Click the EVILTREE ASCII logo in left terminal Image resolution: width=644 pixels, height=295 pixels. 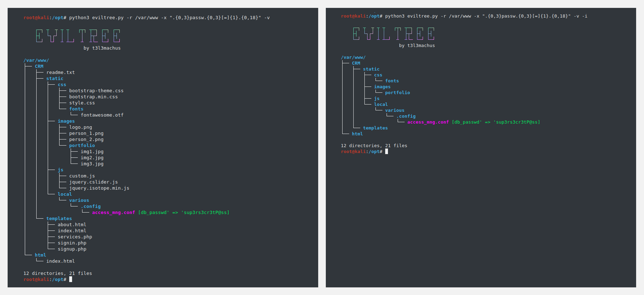pyautogui.click(x=78, y=36)
